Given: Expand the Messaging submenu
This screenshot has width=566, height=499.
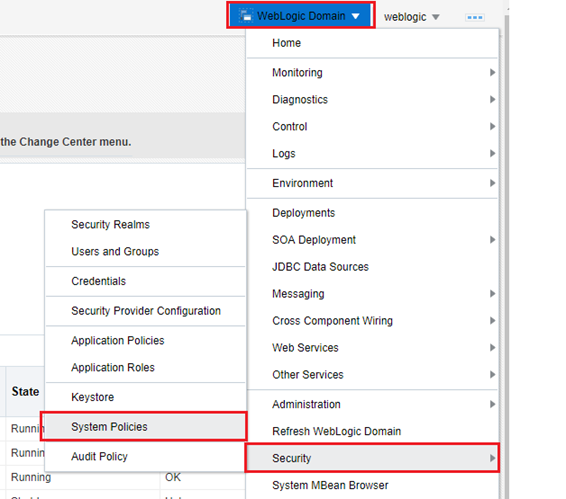Looking at the screenshot, I should tap(373, 294).
